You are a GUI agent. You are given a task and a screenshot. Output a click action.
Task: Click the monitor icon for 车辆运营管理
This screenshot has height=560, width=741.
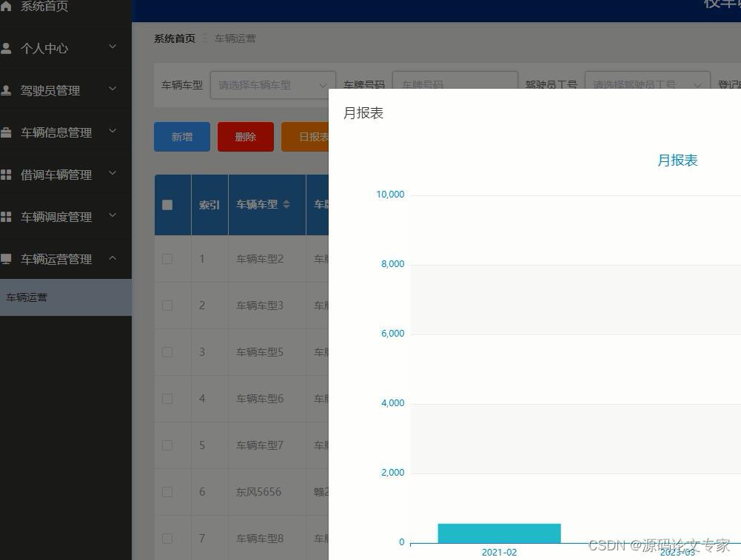7,258
